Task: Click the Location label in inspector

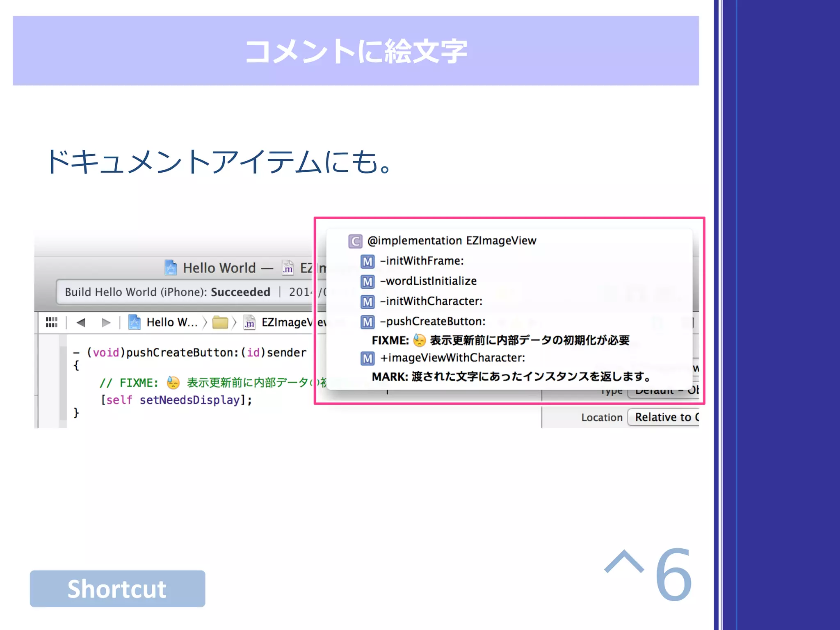Action: (602, 418)
